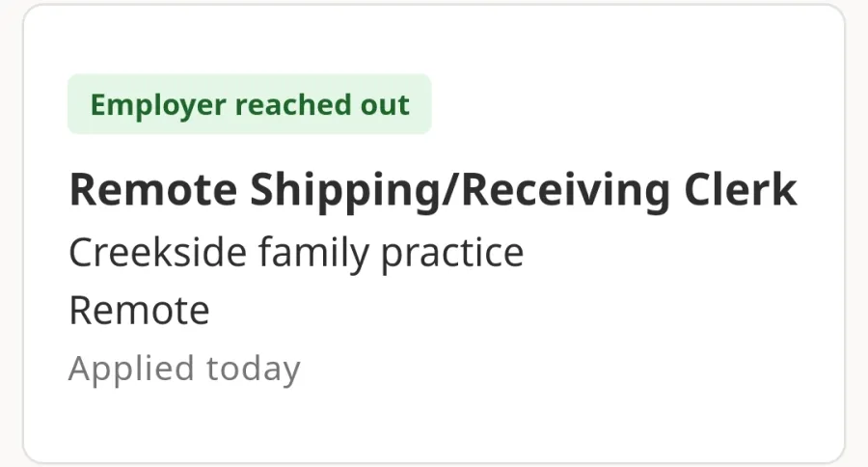The width and height of the screenshot is (868, 467).
Task: Click the empty bottom area of the job card
Action: point(434,426)
